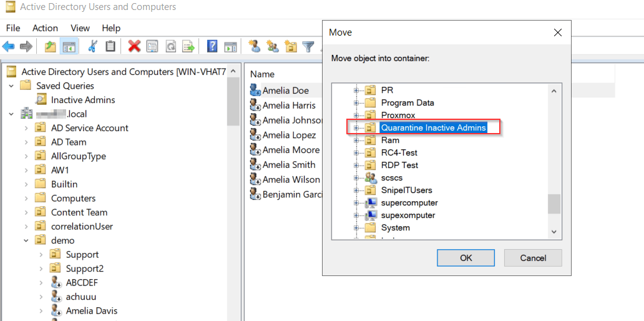Select scscs group in Move dialog
This screenshot has height=321, width=644.
392,177
